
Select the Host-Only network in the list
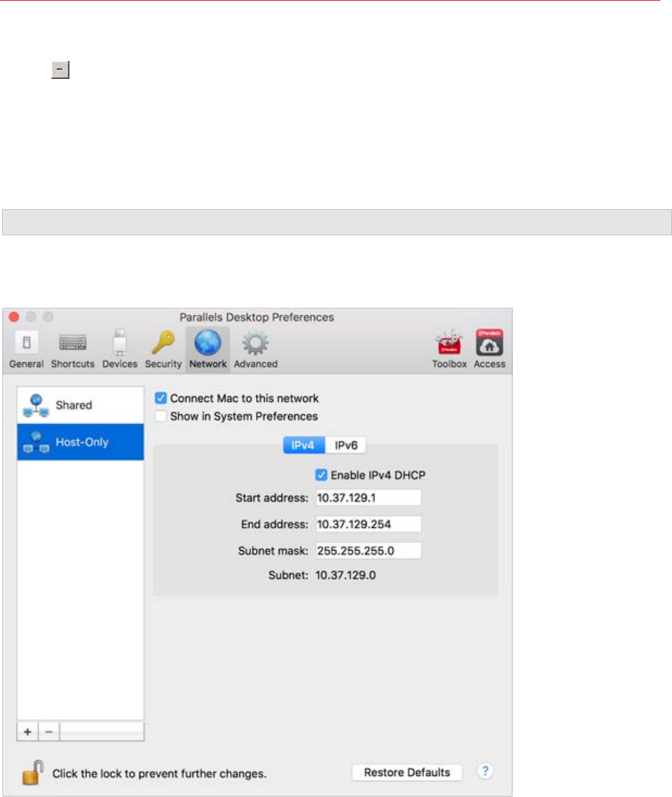pyautogui.click(x=80, y=442)
